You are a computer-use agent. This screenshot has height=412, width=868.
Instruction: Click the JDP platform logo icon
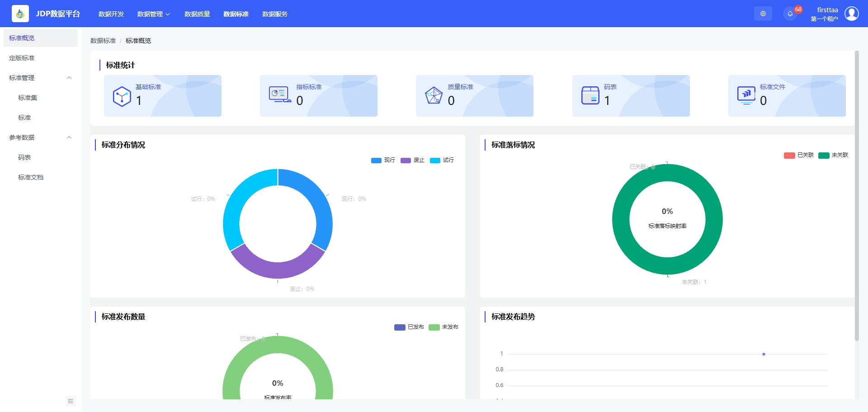[x=20, y=14]
